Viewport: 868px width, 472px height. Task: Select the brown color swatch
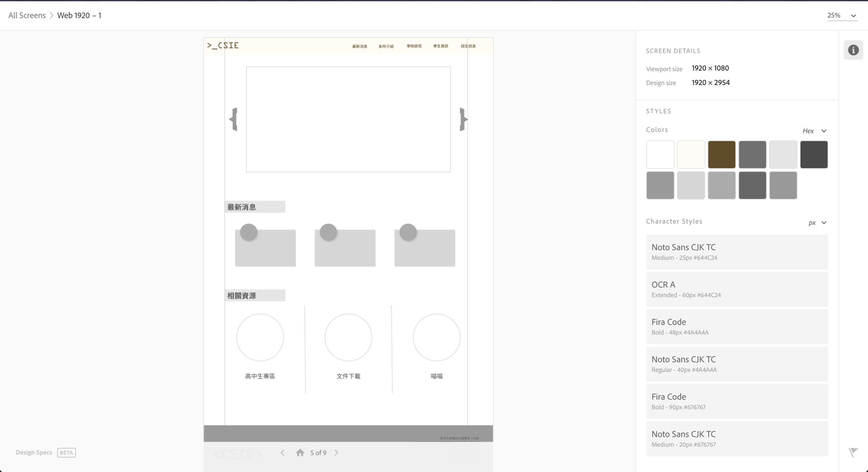coord(722,155)
